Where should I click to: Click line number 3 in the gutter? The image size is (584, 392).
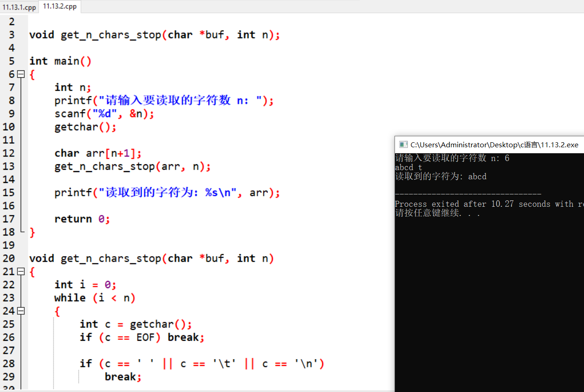[x=11, y=35]
